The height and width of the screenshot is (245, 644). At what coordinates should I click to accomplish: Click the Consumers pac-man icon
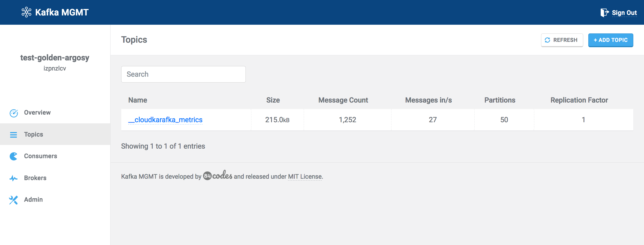click(13, 156)
